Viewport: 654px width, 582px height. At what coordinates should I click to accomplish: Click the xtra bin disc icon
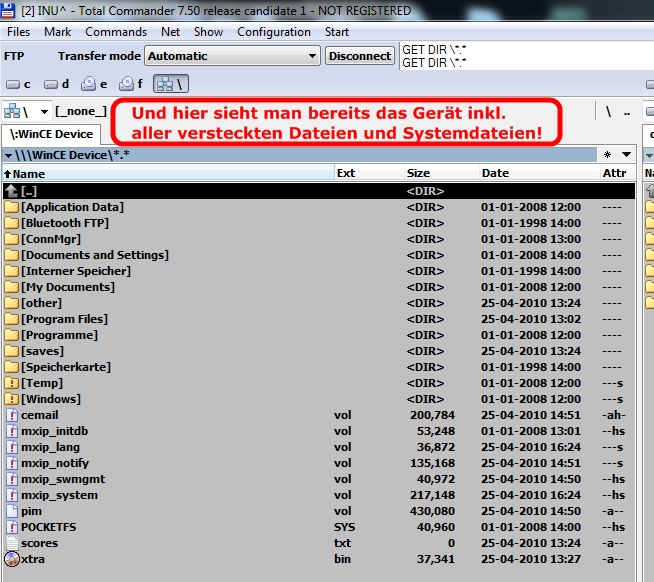[x=12, y=559]
